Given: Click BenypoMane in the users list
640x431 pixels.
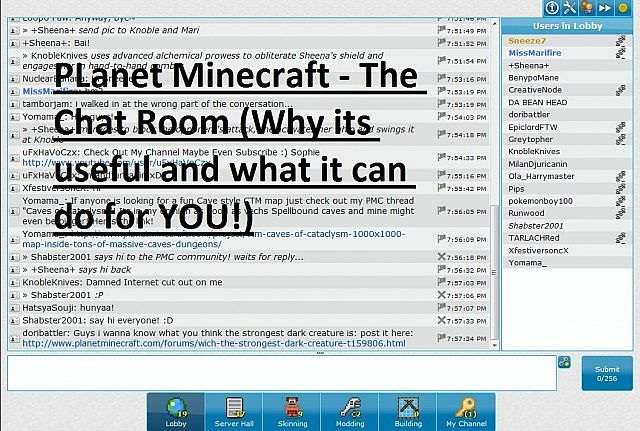Looking at the screenshot, I should coord(533,78).
